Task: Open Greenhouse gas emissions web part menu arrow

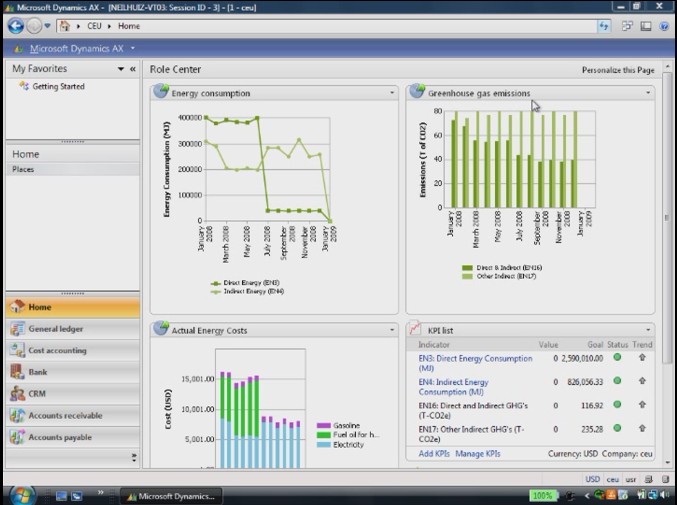Action: point(648,93)
